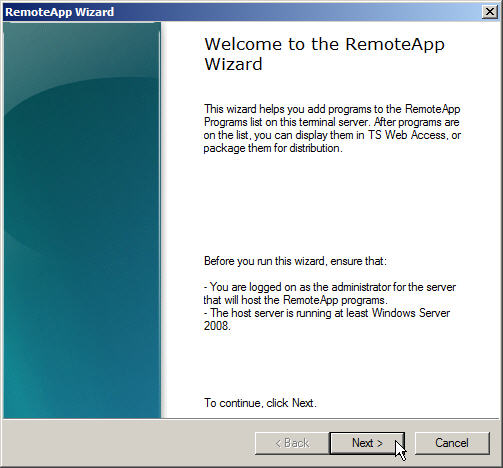Click the To continue, click Next instruction

tap(260, 403)
